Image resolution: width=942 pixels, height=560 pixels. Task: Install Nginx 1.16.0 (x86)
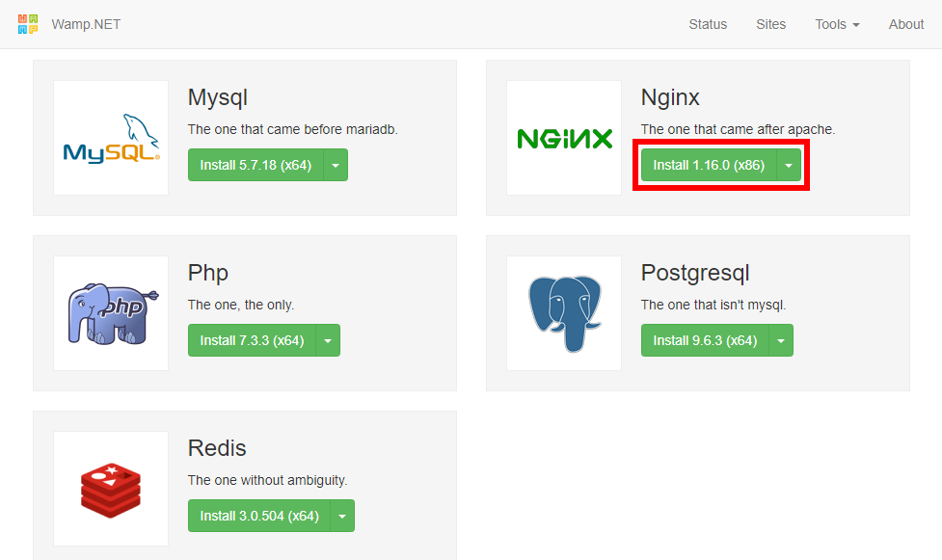point(709,165)
